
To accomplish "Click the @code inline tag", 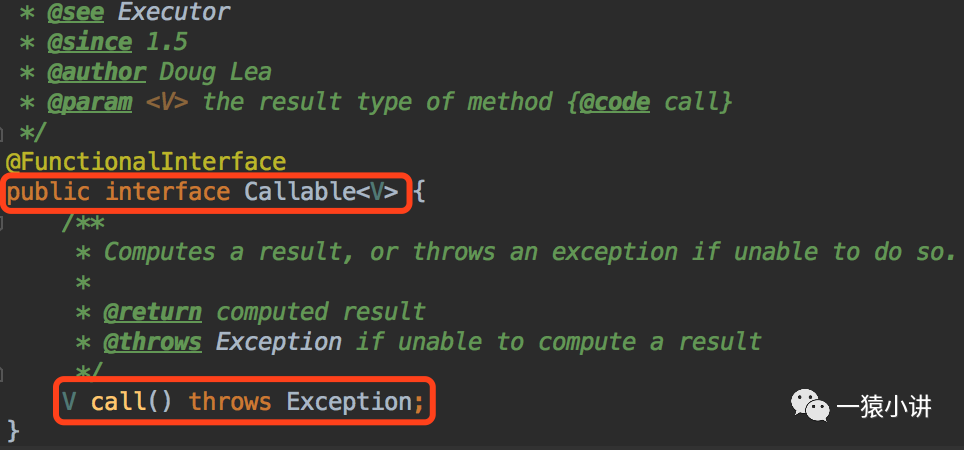I will pyautogui.click(x=615, y=102).
